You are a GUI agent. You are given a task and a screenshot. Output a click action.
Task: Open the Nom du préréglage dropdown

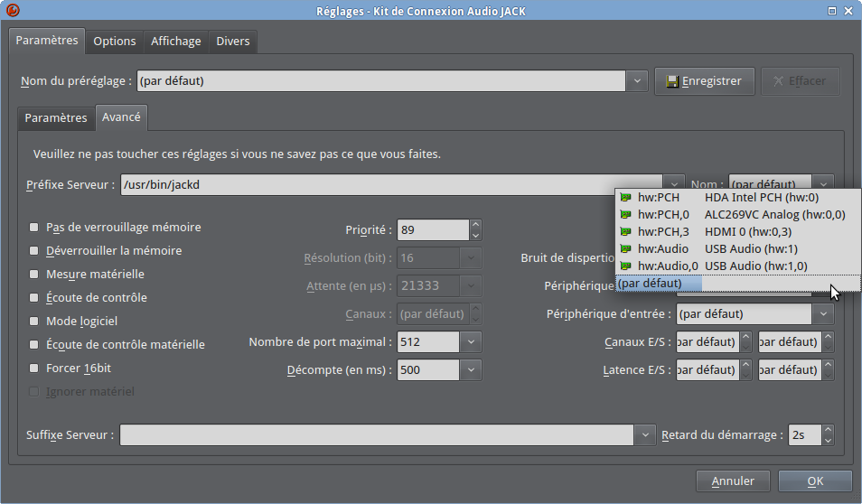[x=637, y=80]
